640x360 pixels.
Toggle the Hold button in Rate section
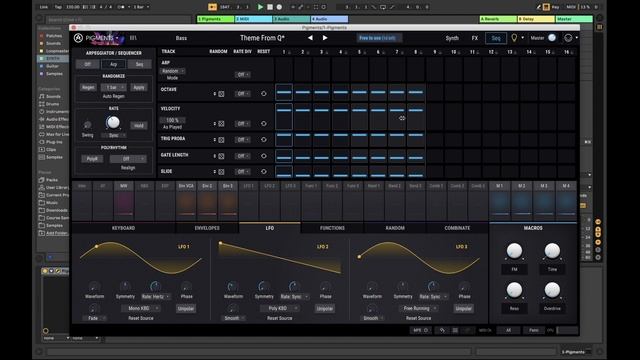pyautogui.click(x=139, y=125)
